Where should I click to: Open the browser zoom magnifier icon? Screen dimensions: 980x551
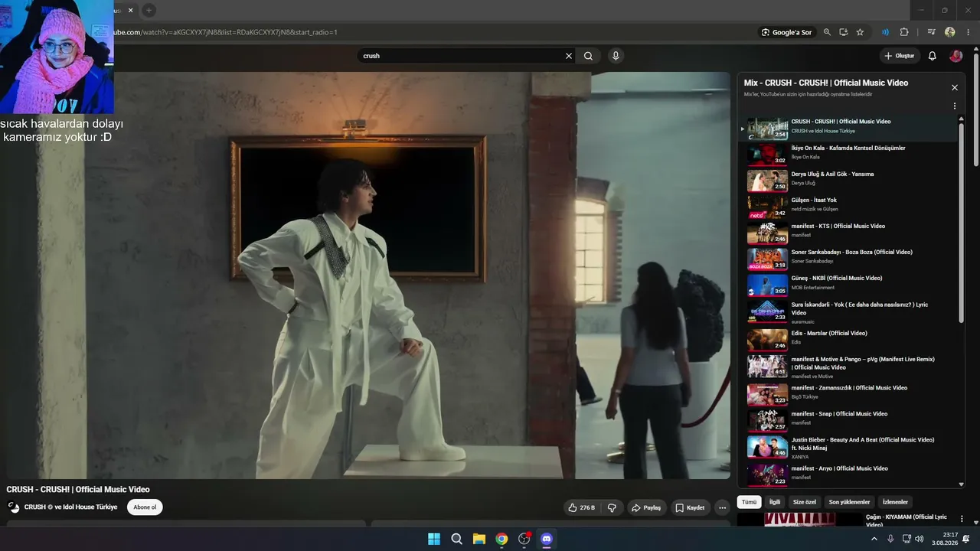coord(827,32)
